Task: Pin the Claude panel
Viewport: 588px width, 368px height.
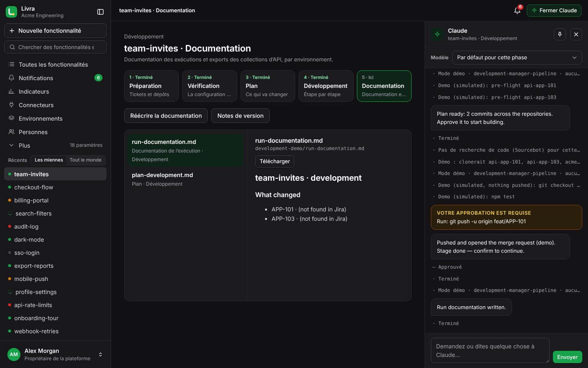Action: tap(560, 34)
